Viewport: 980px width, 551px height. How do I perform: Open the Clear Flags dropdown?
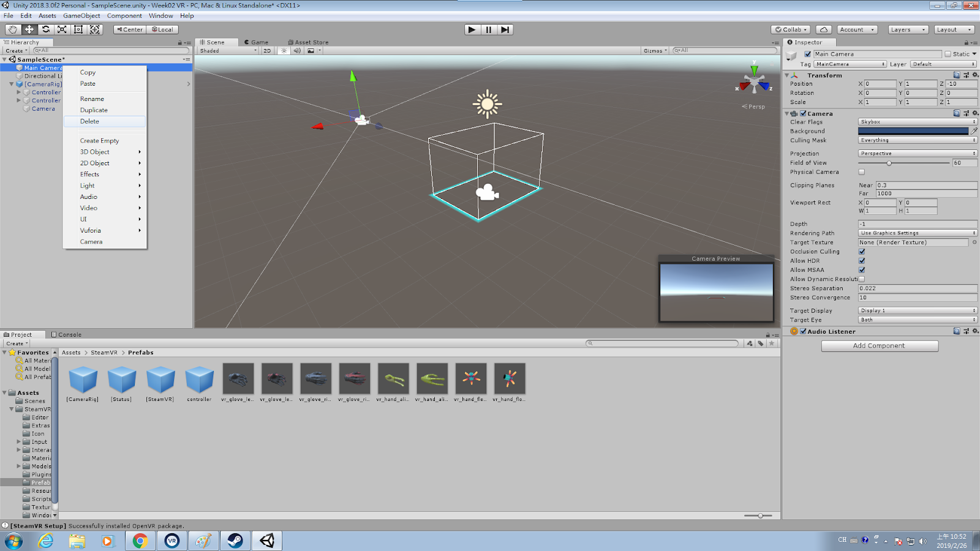pos(918,122)
